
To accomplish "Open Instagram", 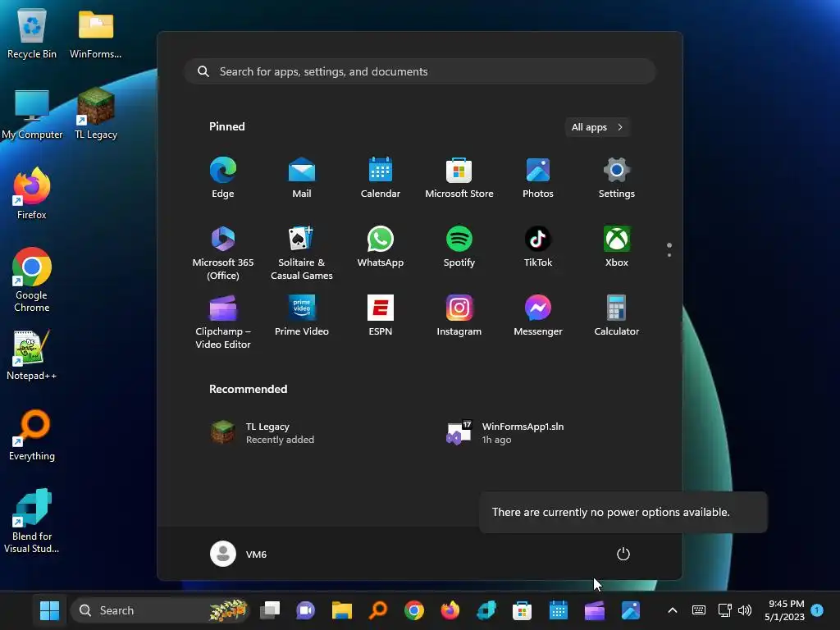I will click(x=459, y=316).
